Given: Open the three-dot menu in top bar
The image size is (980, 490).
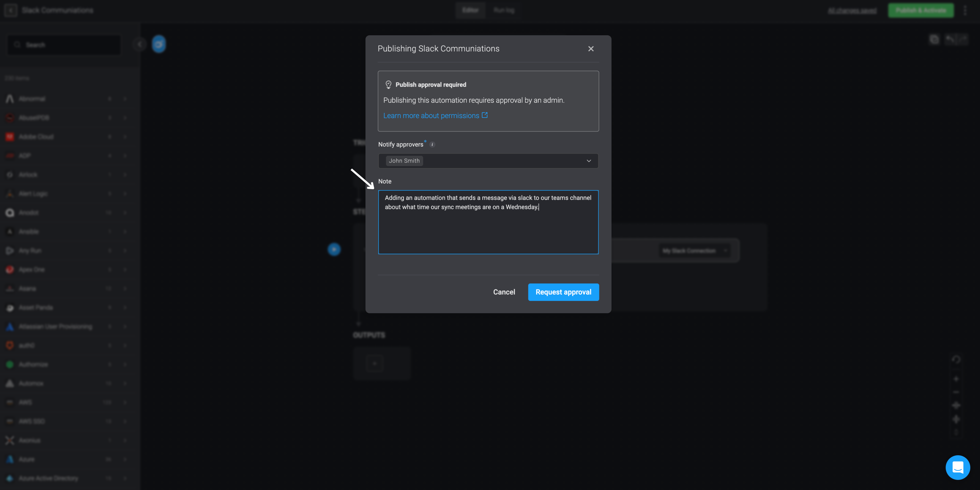Looking at the screenshot, I should coord(965,10).
